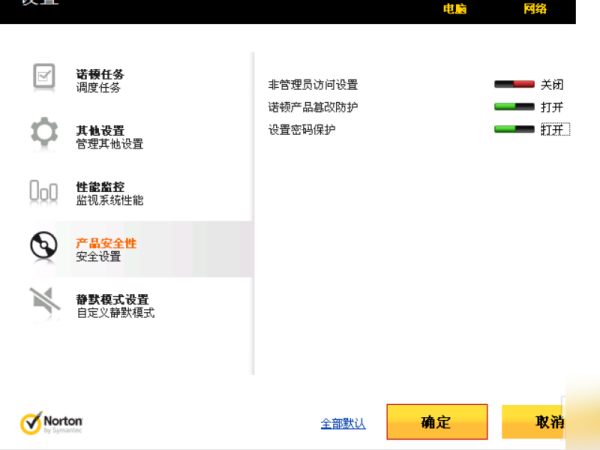600x450 pixels.
Task: Click the 监视系统性能 subtitle
Action: tap(109, 200)
